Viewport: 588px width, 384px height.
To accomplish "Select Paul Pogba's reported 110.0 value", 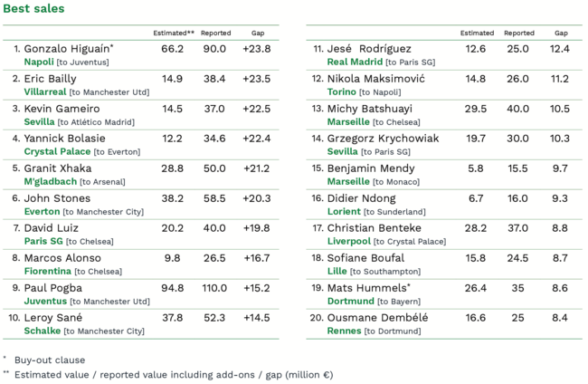I will pos(214,288).
